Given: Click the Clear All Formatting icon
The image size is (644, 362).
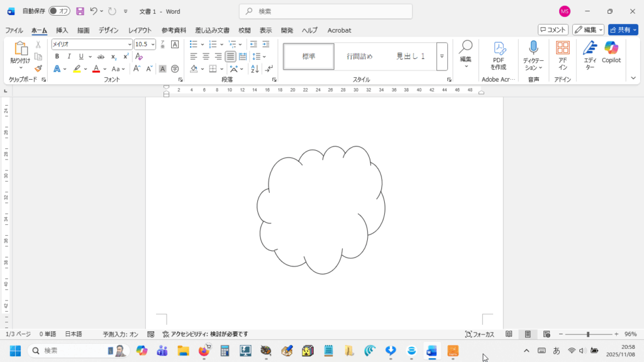Looking at the screenshot, I should coord(139,57).
